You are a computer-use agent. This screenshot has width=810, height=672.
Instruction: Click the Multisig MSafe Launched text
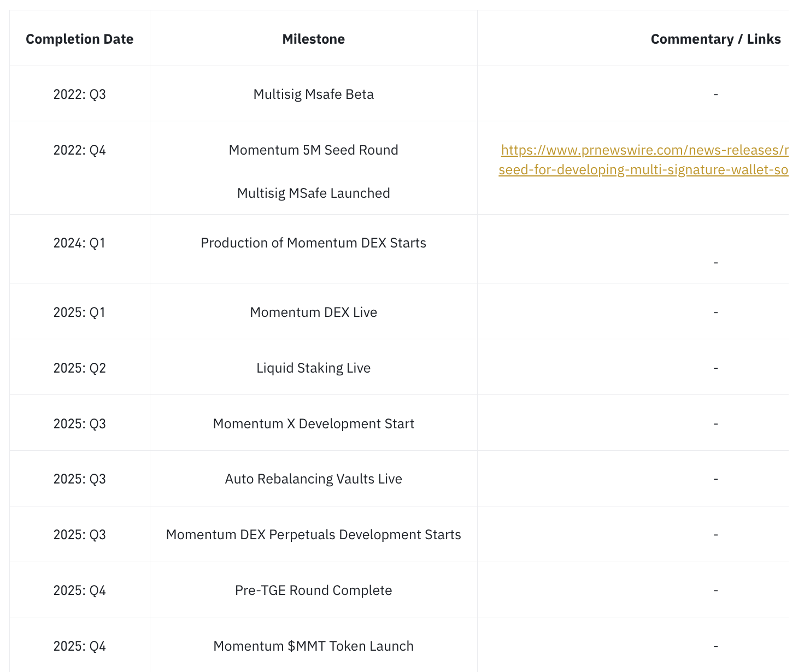pos(313,193)
